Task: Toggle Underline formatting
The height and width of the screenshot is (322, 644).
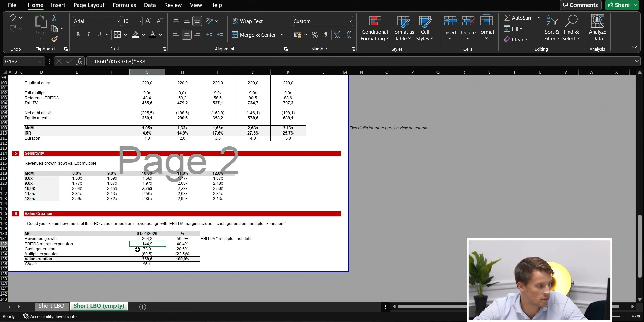Action: pos(99,34)
